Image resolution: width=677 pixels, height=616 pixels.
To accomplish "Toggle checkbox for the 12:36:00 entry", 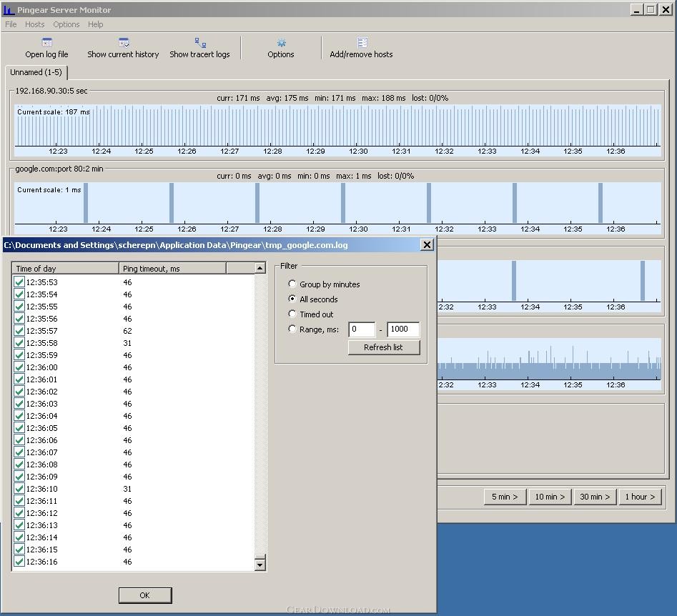I will [x=19, y=367].
